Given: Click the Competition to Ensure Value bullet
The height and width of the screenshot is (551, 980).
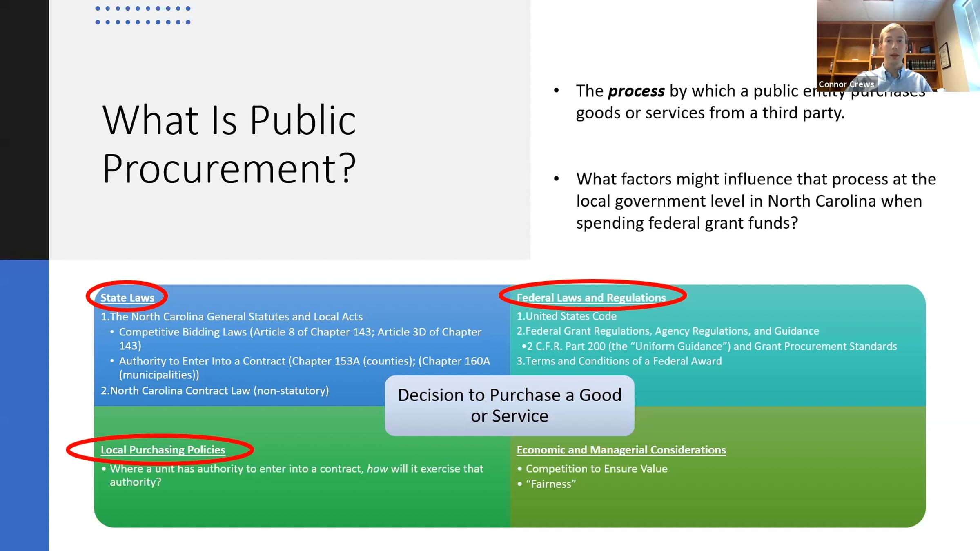Looking at the screenshot, I should [596, 469].
